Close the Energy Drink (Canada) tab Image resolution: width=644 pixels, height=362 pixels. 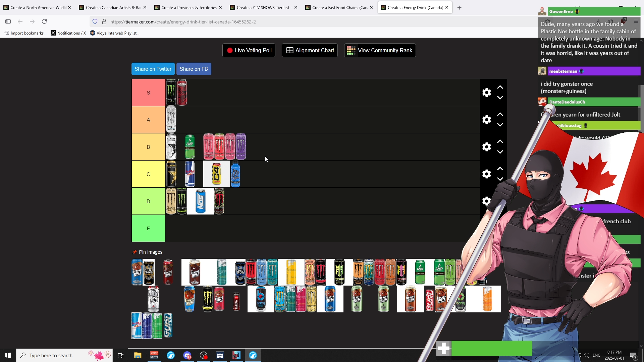(x=447, y=7)
